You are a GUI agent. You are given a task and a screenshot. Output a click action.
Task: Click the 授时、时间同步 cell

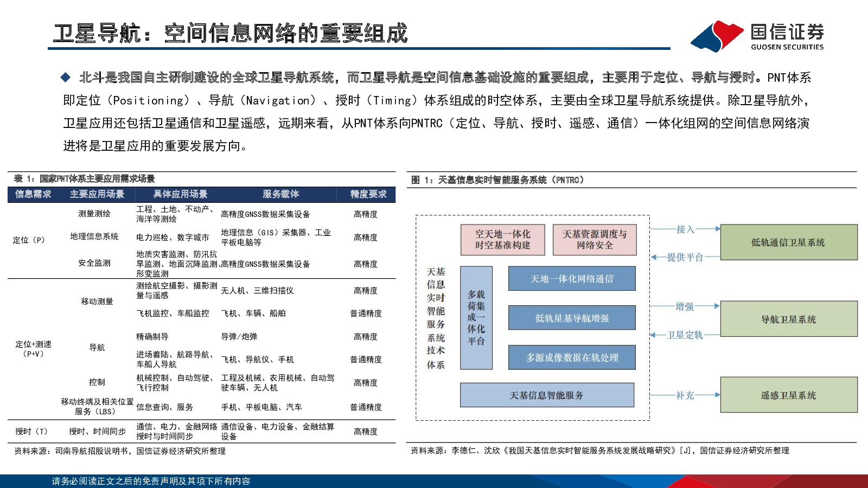(x=97, y=432)
